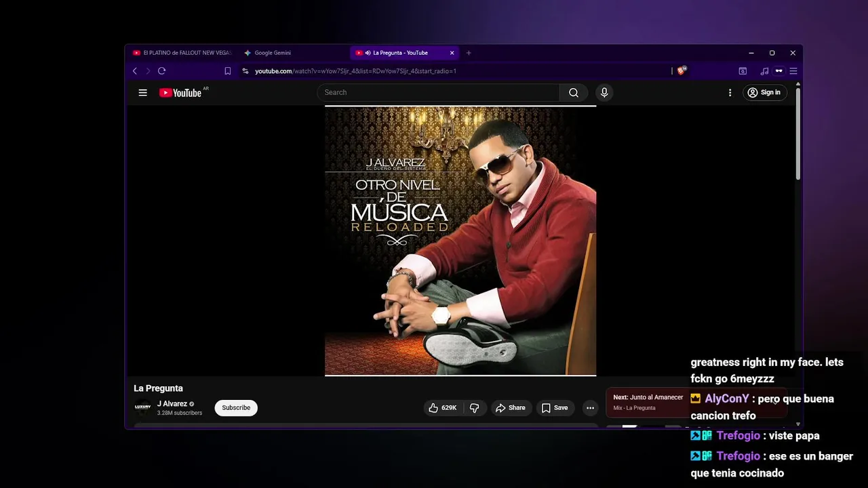The width and height of the screenshot is (868, 488).
Task: Click the search magnifier button
Action: coord(574,93)
